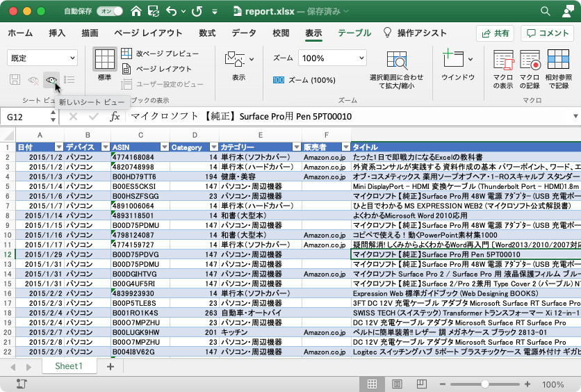Open the 校閲 tab
The height and width of the screenshot is (392, 581).
click(x=281, y=33)
